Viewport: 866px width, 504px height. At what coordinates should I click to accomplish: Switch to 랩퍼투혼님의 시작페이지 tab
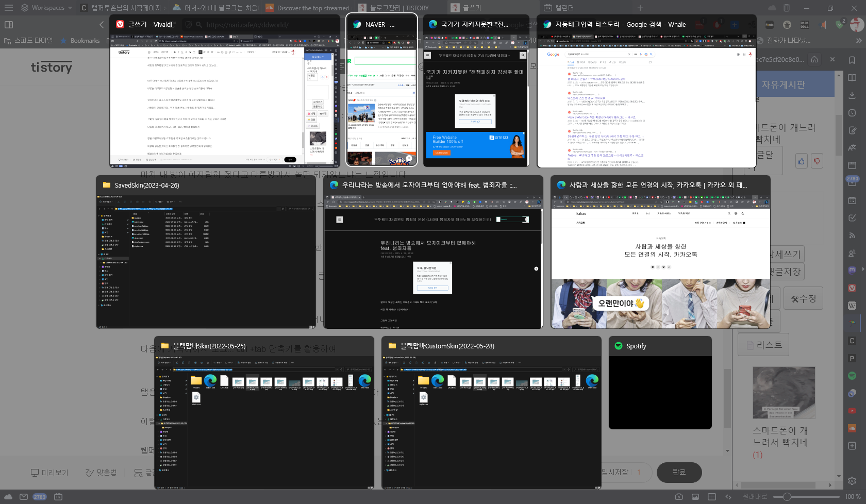click(122, 8)
